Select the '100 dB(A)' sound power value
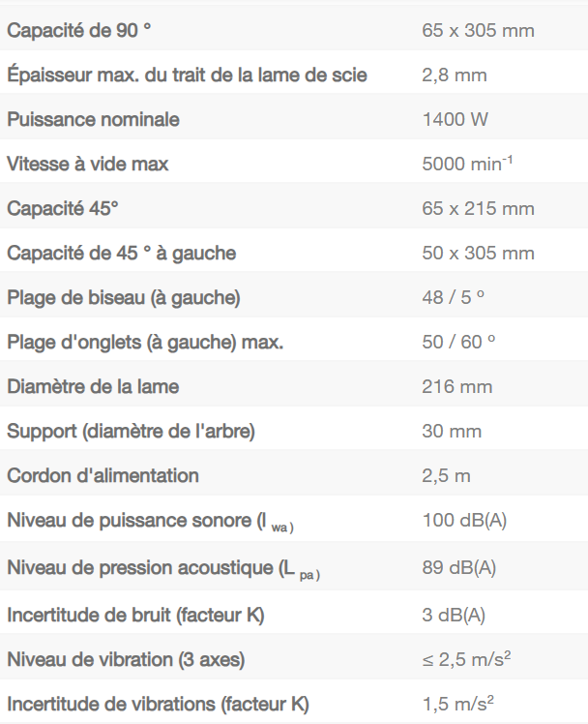 pos(464,520)
